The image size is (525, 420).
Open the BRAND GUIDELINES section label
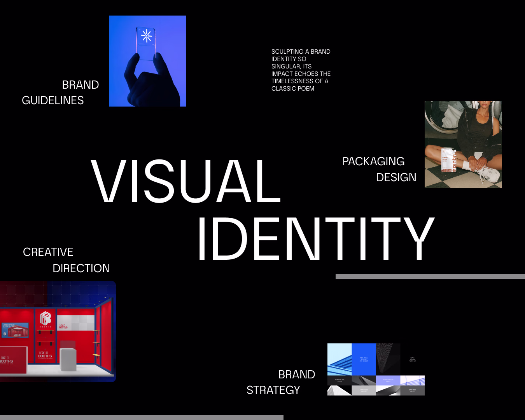tap(60, 93)
